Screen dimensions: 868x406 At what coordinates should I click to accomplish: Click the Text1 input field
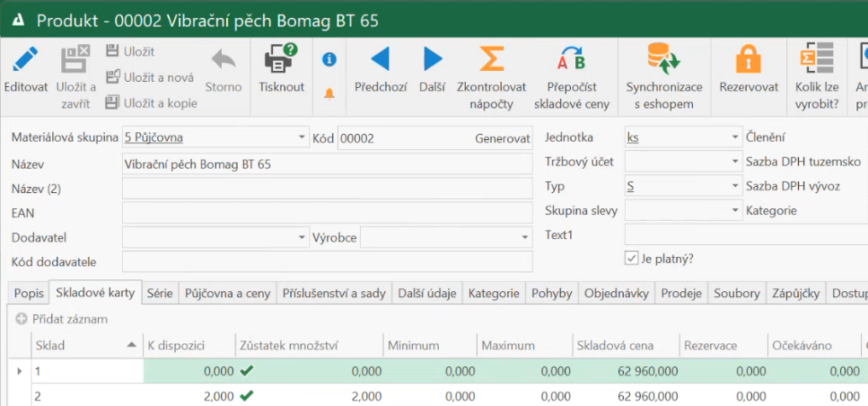[746, 234]
